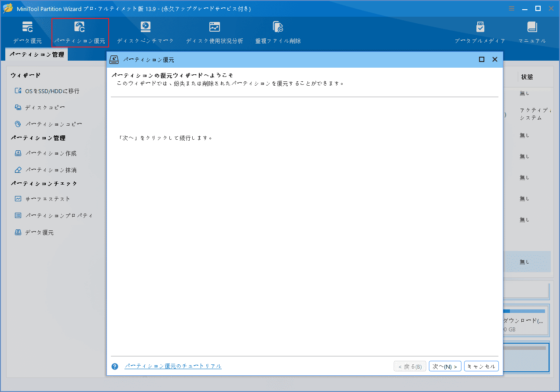Select パーティション作成 in sidebar

(51, 153)
